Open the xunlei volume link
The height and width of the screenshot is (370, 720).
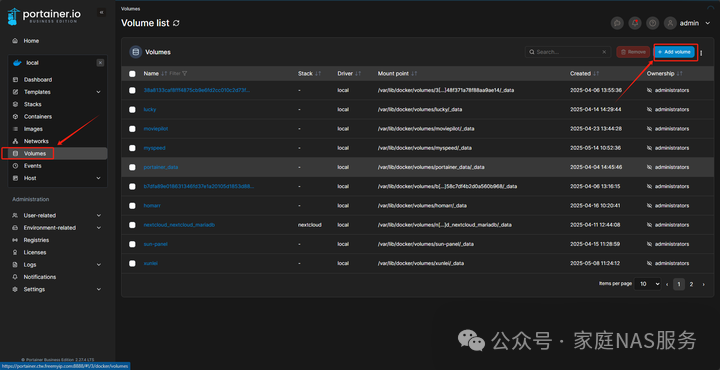(151, 263)
